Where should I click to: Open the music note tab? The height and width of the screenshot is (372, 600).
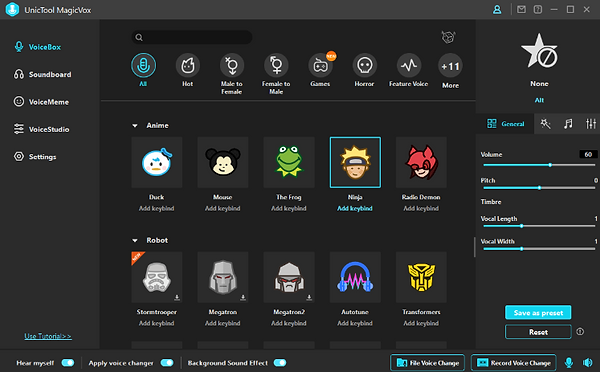tap(568, 124)
